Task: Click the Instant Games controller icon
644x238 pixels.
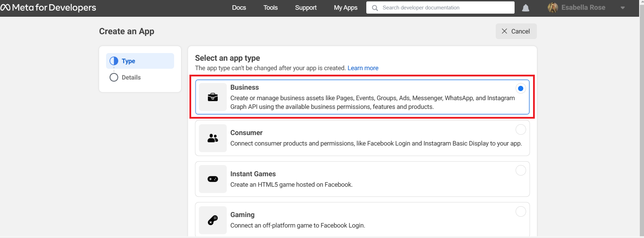Action: [x=213, y=179]
